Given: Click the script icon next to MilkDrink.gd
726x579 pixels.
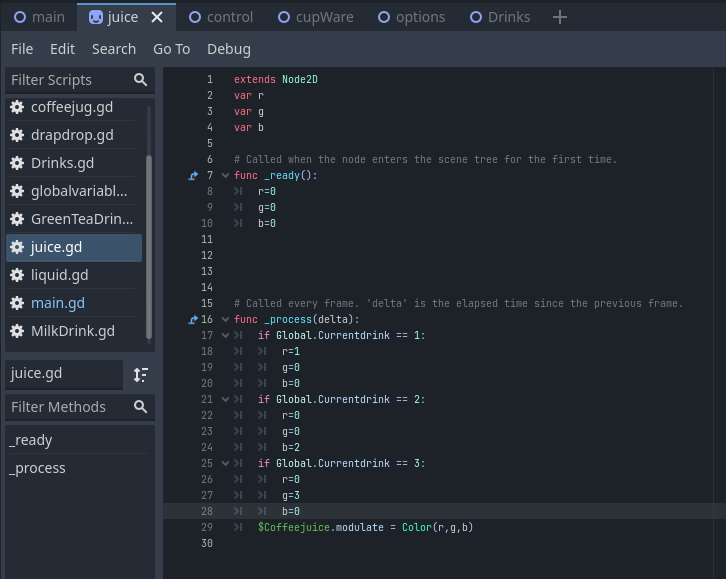Looking at the screenshot, I should [x=17, y=331].
